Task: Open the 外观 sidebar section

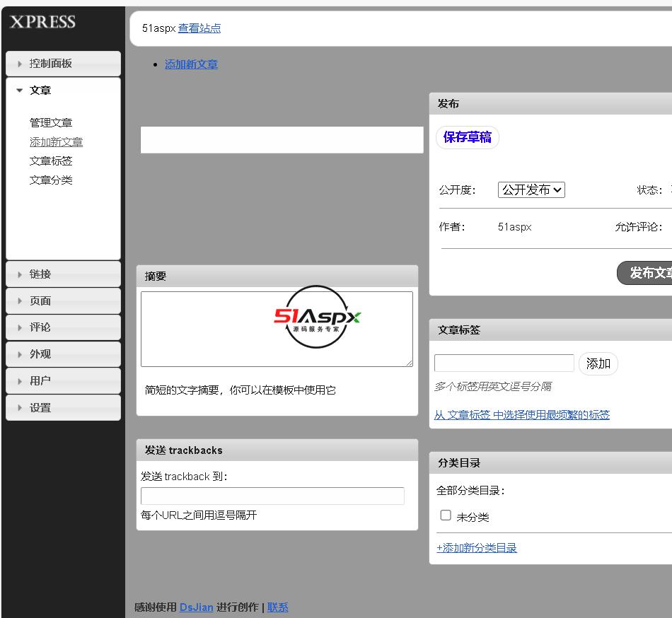Action: point(40,354)
